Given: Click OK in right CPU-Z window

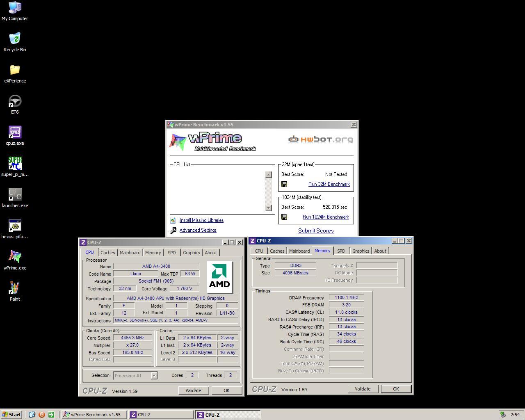Looking at the screenshot, I should (x=396, y=389).
